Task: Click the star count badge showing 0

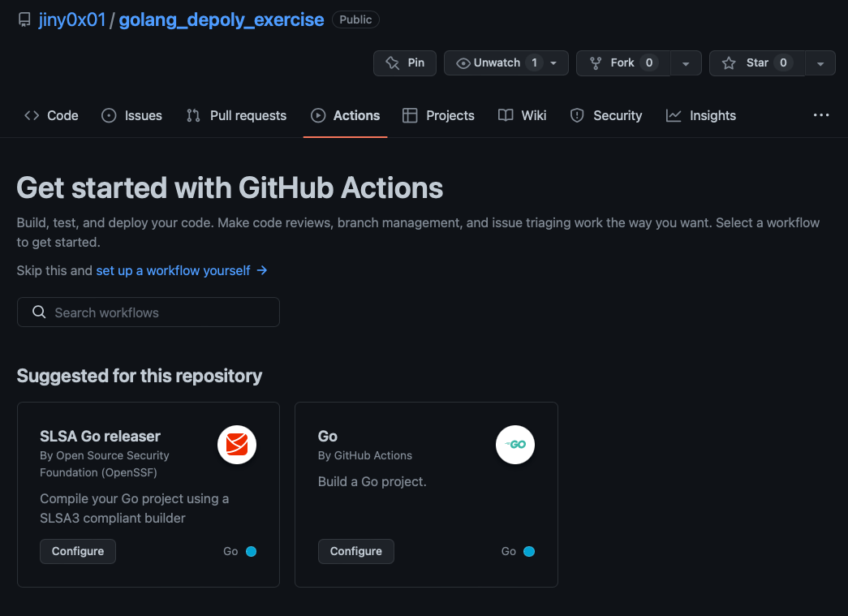Action: 783,62
